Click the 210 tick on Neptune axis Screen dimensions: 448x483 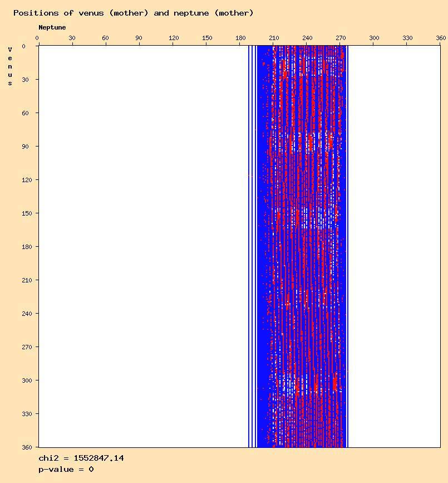pyautogui.click(x=274, y=38)
